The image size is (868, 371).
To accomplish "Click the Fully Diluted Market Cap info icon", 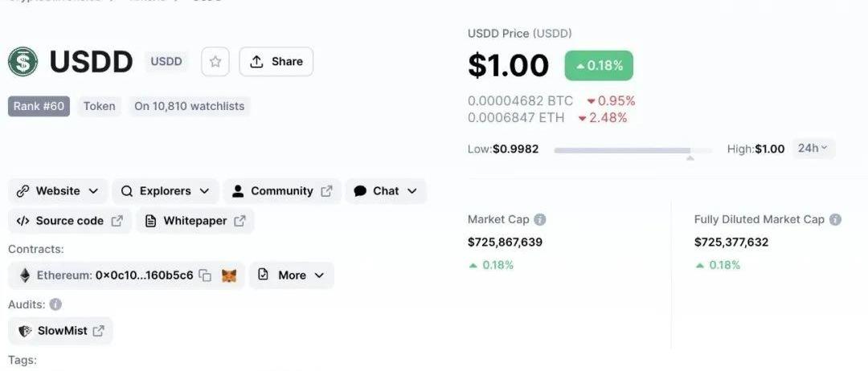I will pos(836,219).
